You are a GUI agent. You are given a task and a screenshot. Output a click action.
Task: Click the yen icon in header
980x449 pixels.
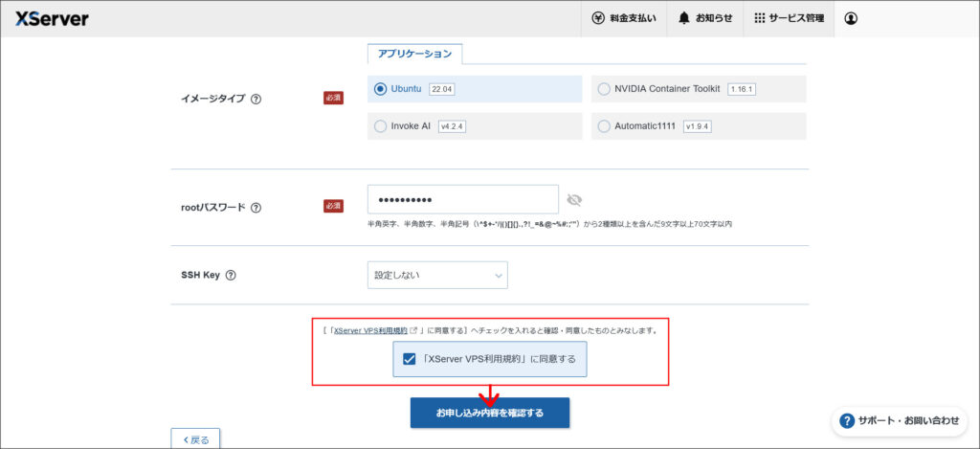[598, 19]
